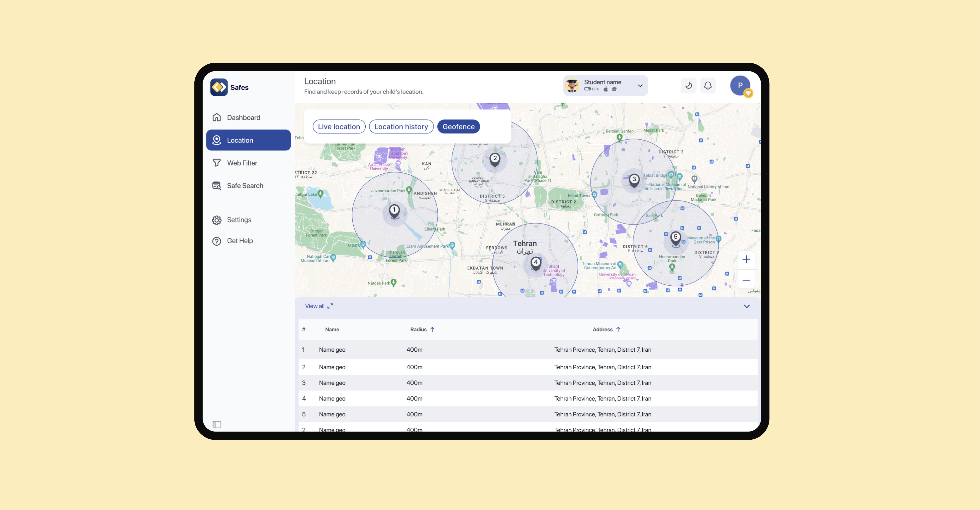Open the Student name dropdown

(605, 85)
